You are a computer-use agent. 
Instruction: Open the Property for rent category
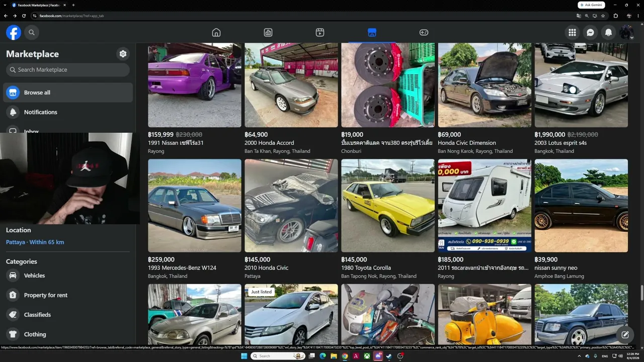68,295
